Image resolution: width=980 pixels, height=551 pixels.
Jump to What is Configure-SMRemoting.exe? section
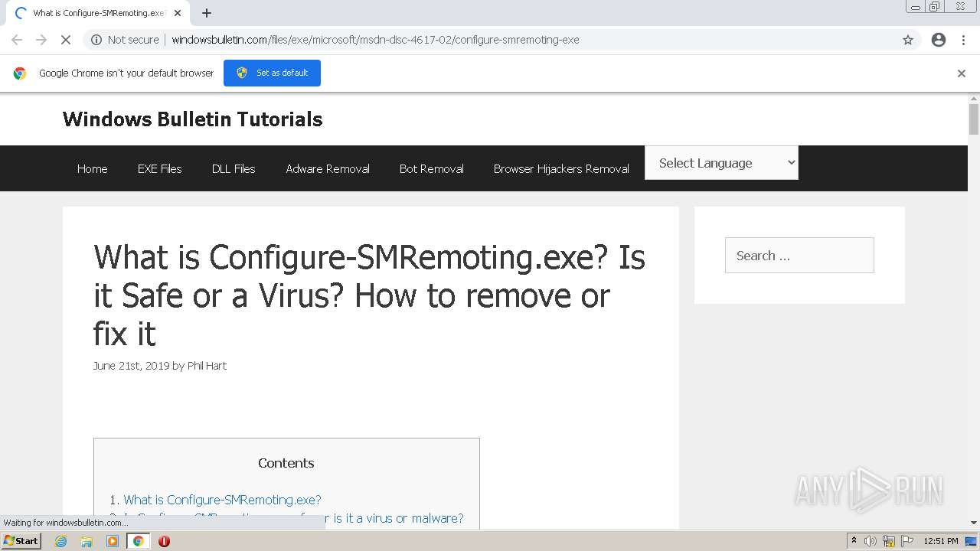click(x=222, y=500)
